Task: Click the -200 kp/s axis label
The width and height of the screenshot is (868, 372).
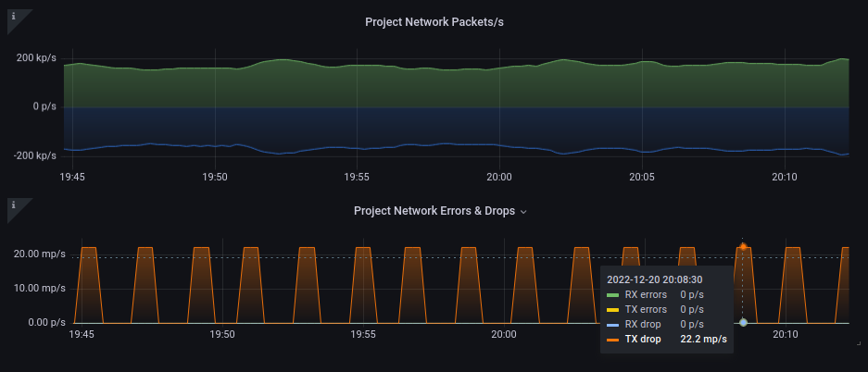Action: (x=35, y=157)
